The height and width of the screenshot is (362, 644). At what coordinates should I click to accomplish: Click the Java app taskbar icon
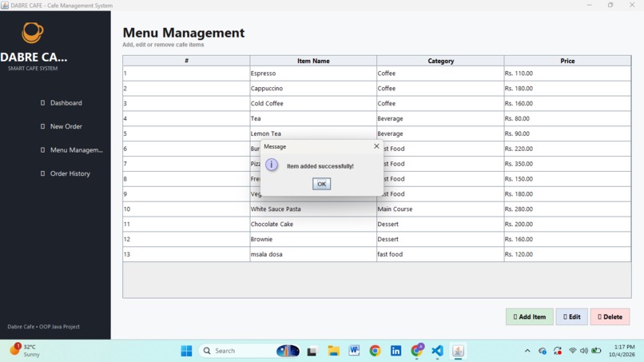coord(458,351)
